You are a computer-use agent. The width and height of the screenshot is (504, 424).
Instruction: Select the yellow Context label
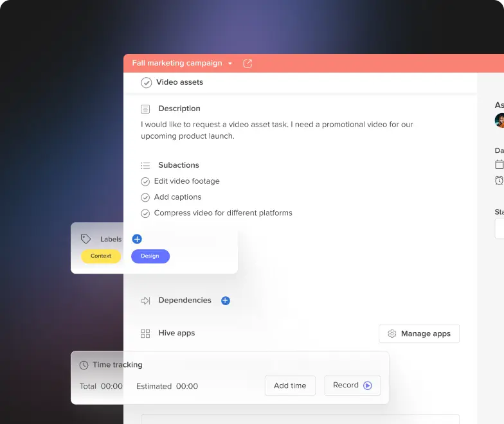pos(101,256)
